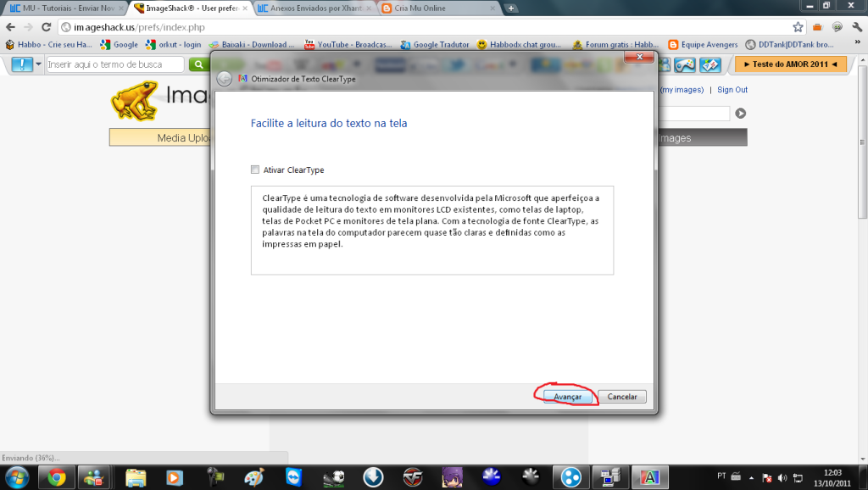The image size is (868, 490).
Task: Open the Windows Start menu
Action: coord(17,476)
